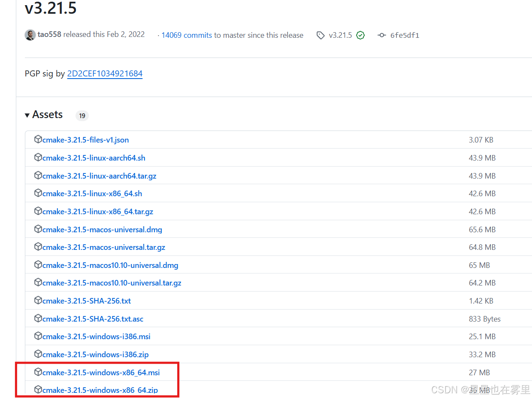This screenshot has height=398, width=532.
Task: Click the released this Feb 2, 2022 text
Action: (104, 34)
